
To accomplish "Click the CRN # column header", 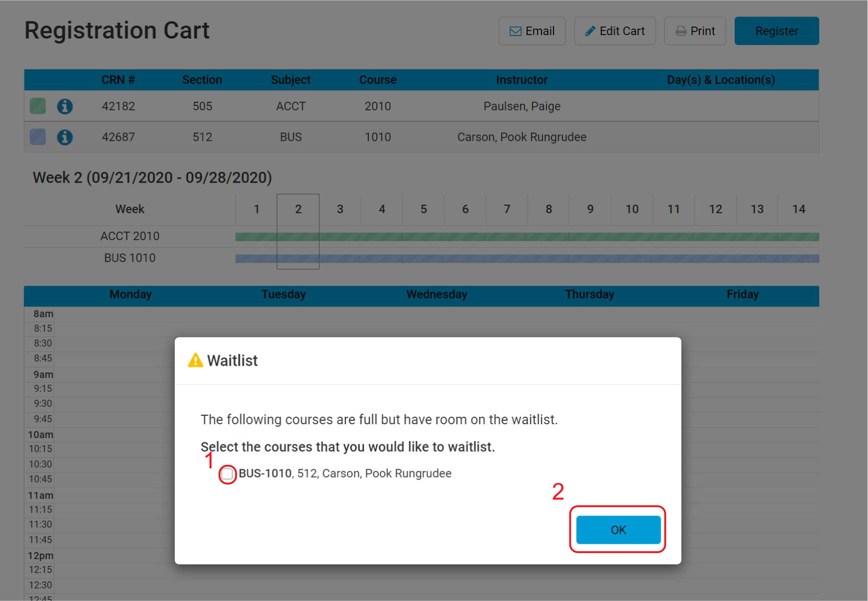I will coord(118,80).
